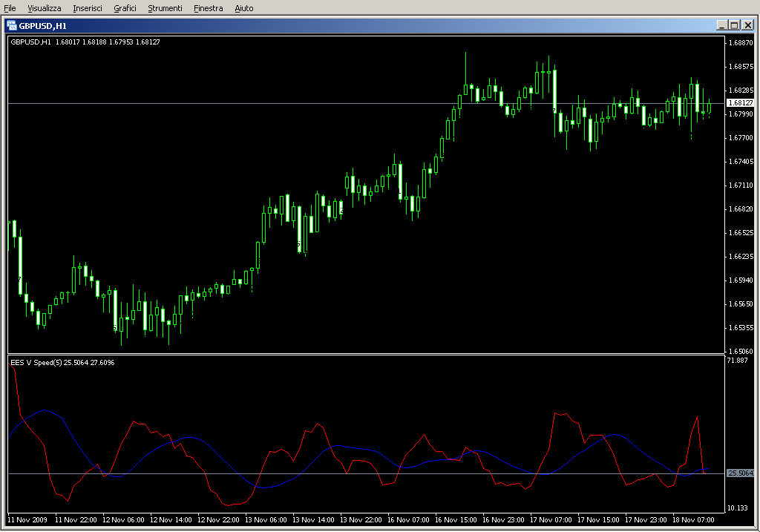Click the 12 Nov 06:00 time label

tap(123, 520)
